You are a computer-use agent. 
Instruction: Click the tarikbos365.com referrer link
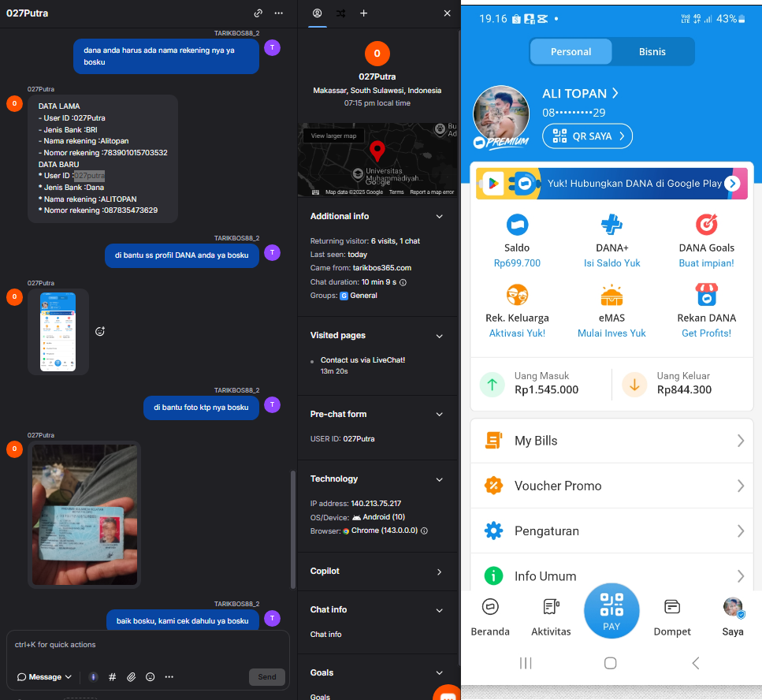382,268
